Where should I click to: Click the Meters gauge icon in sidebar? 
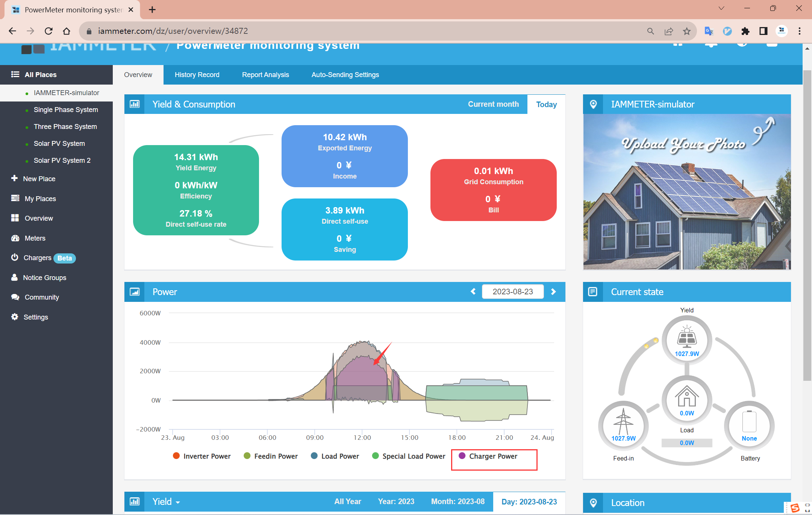tap(15, 238)
